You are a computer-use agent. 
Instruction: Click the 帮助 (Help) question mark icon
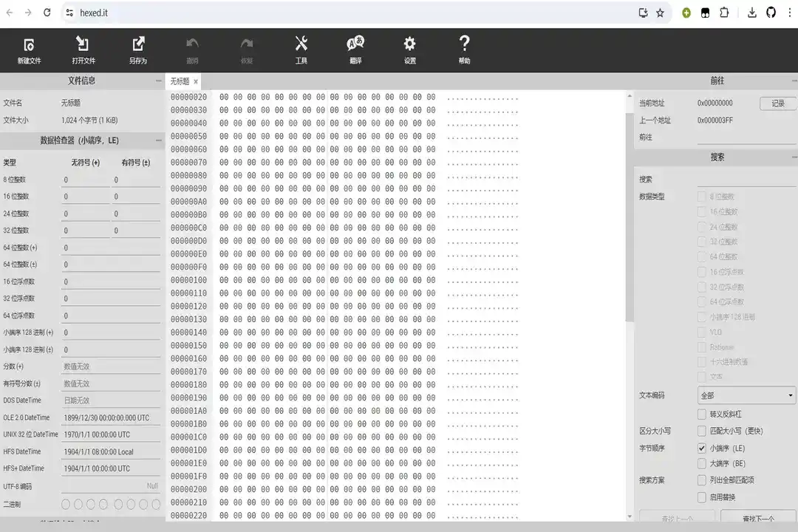pyautogui.click(x=464, y=50)
